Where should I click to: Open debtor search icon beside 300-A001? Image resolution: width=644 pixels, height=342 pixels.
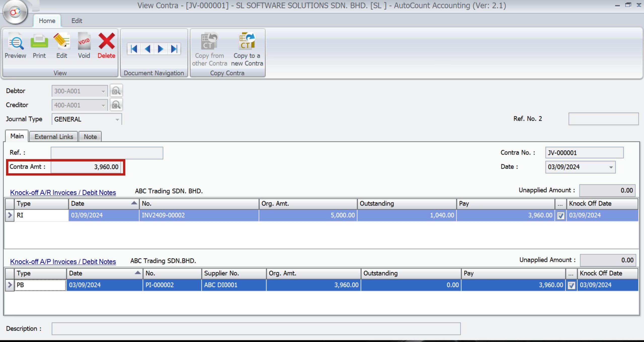coord(116,91)
